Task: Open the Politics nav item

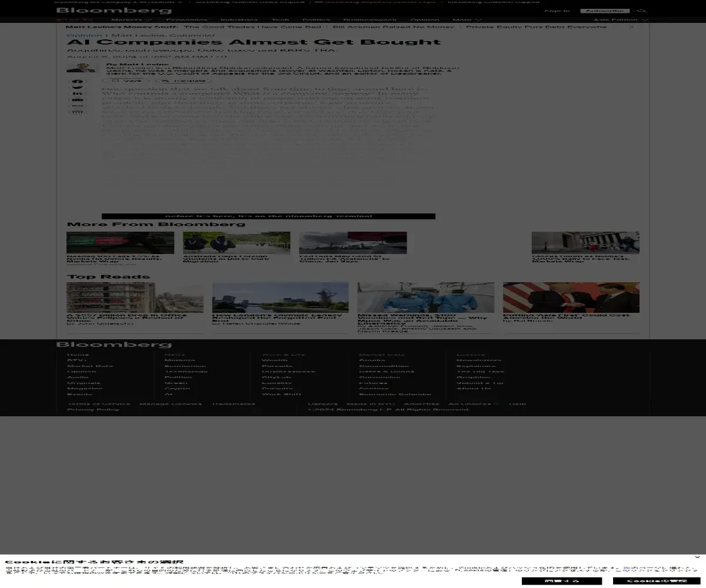Action: click(317, 20)
